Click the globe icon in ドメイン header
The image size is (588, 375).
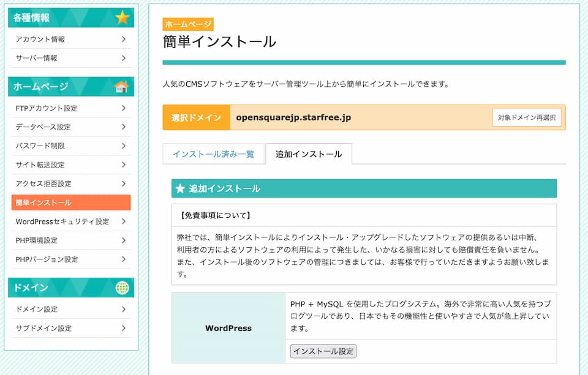coord(123,288)
